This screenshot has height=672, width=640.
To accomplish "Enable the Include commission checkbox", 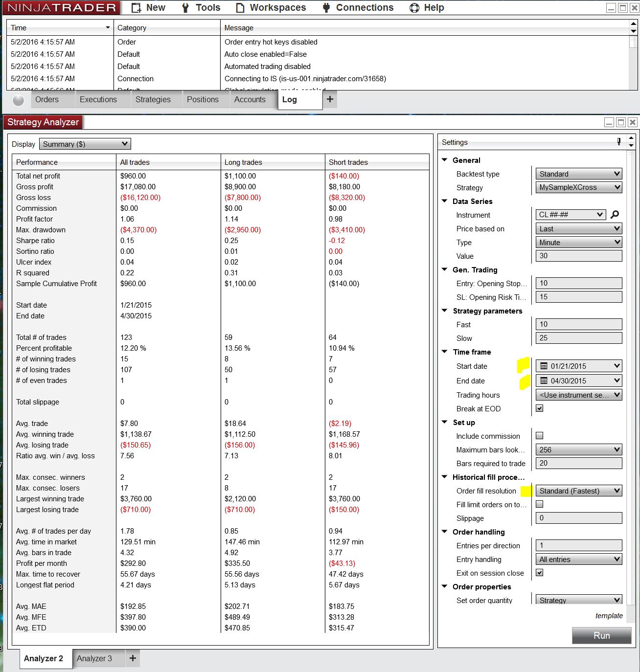I will (x=540, y=436).
